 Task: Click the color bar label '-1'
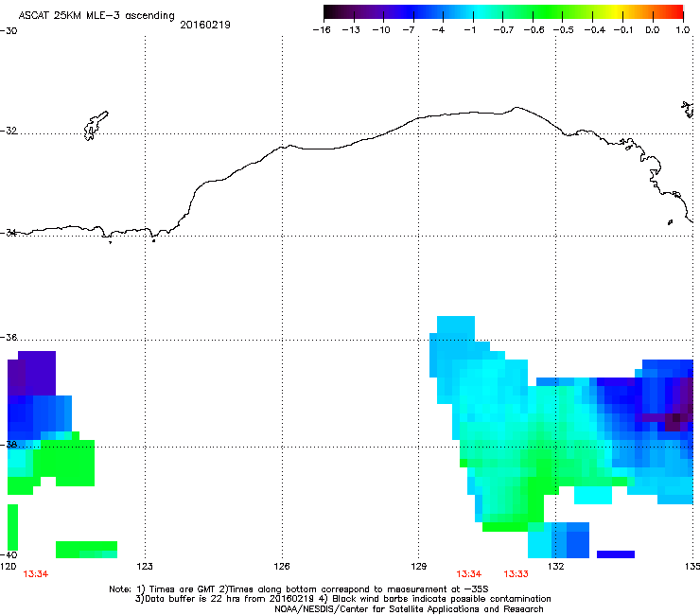point(469,30)
